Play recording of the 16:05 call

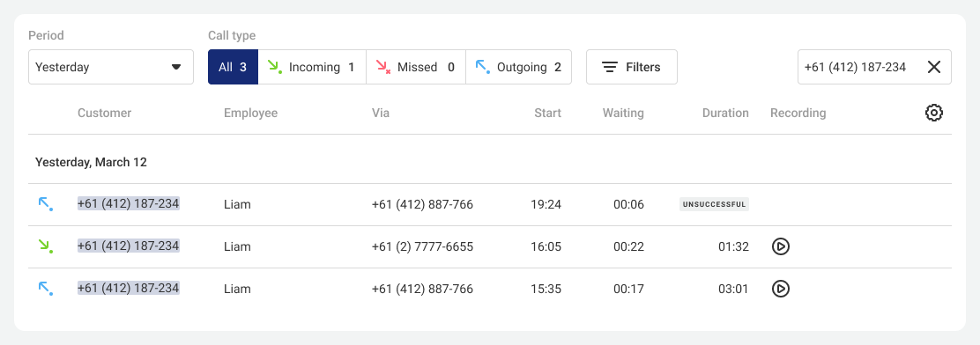tap(781, 246)
